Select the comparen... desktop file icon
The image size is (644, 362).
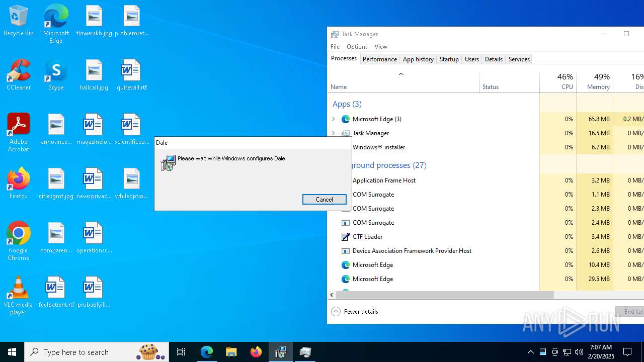point(56,238)
